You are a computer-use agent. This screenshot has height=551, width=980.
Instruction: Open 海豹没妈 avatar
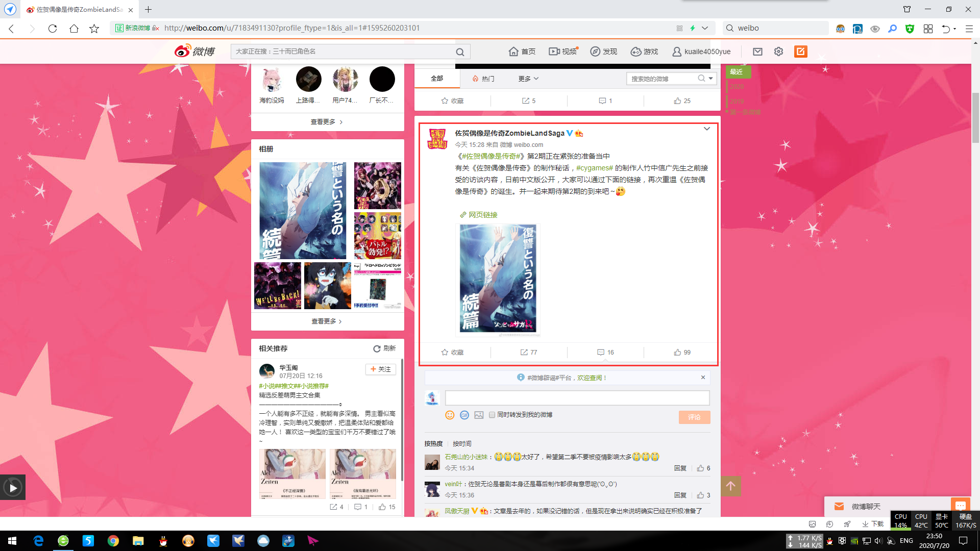point(272,79)
